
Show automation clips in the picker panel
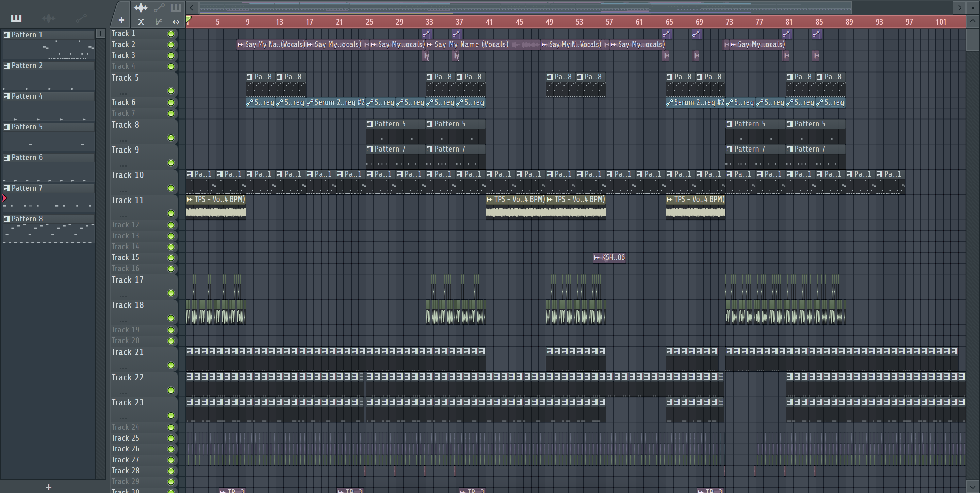(x=81, y=18)
